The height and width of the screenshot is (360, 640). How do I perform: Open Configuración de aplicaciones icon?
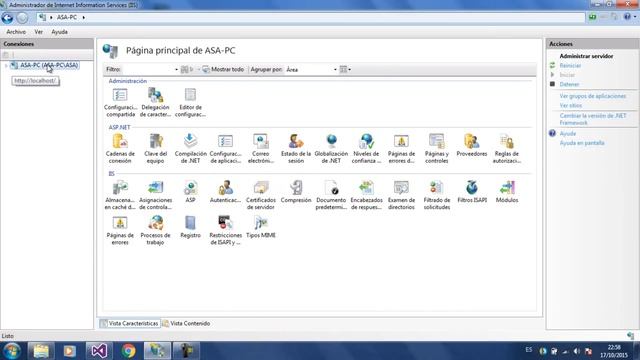tap(225, 149)
